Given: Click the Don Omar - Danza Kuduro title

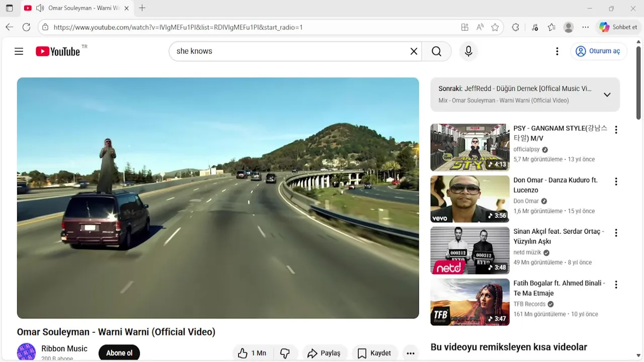Looking at the screenshot, I should click(555, 185).
